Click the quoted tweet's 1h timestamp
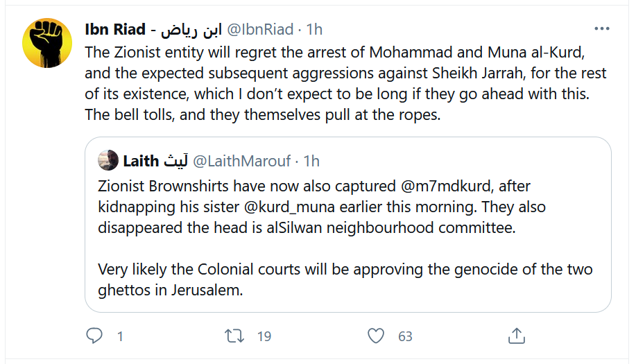Viewport: 636px width, 364px height. (x=311, y=161)
